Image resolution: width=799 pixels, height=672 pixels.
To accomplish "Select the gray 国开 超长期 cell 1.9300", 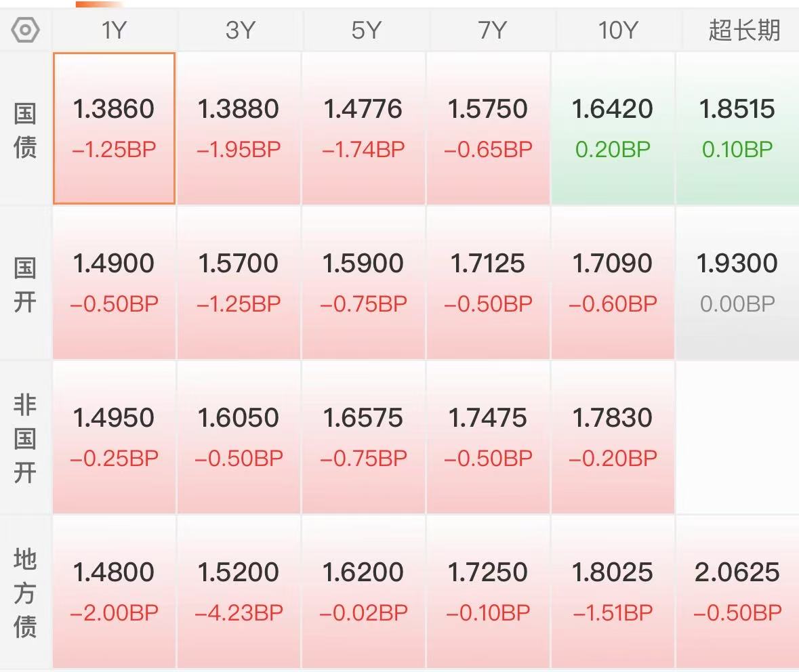I will click(x=737, y=282).
